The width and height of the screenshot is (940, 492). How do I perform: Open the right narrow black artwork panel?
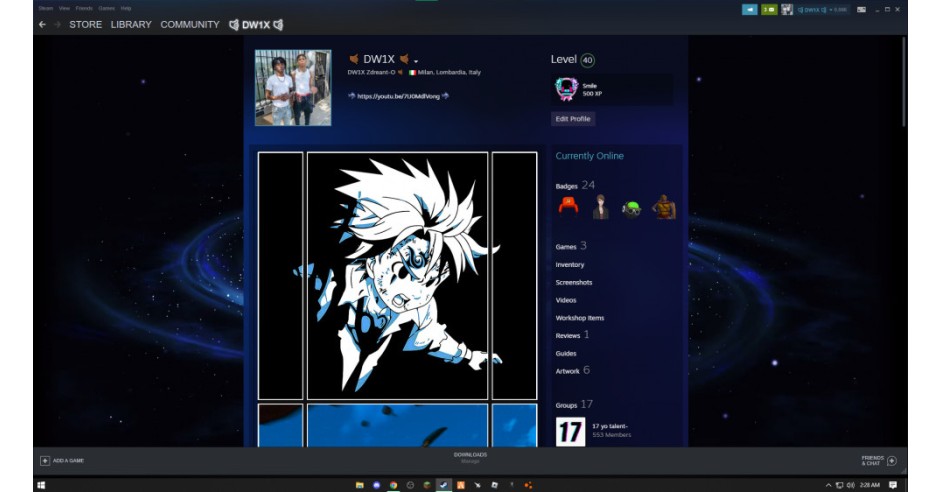pos(514,276)
